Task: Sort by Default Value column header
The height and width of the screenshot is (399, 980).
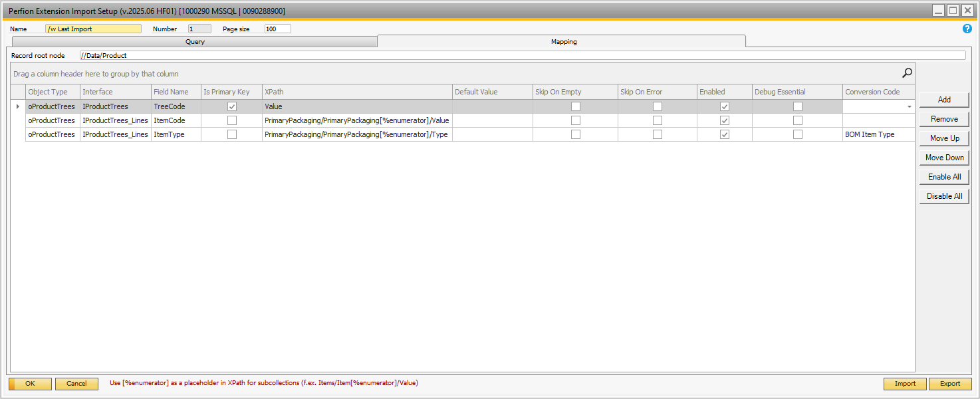Action: click(493, 92)
